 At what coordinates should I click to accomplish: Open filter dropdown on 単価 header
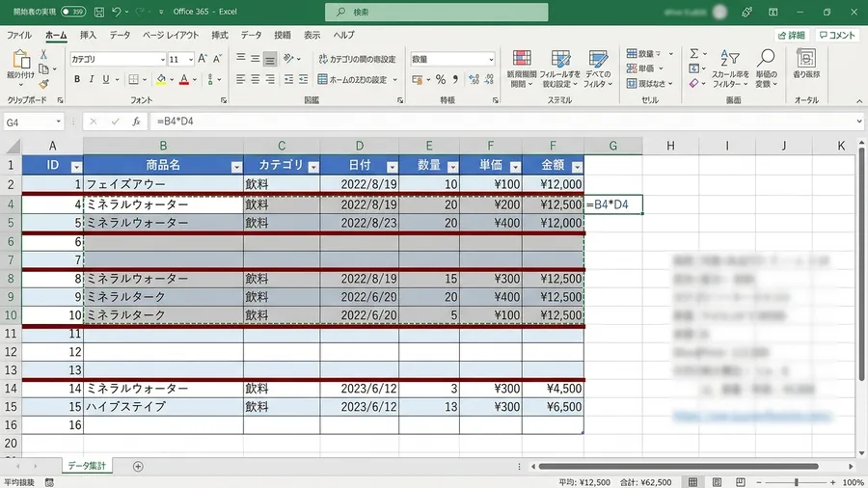pyautogui.click(x=515, y=167)
